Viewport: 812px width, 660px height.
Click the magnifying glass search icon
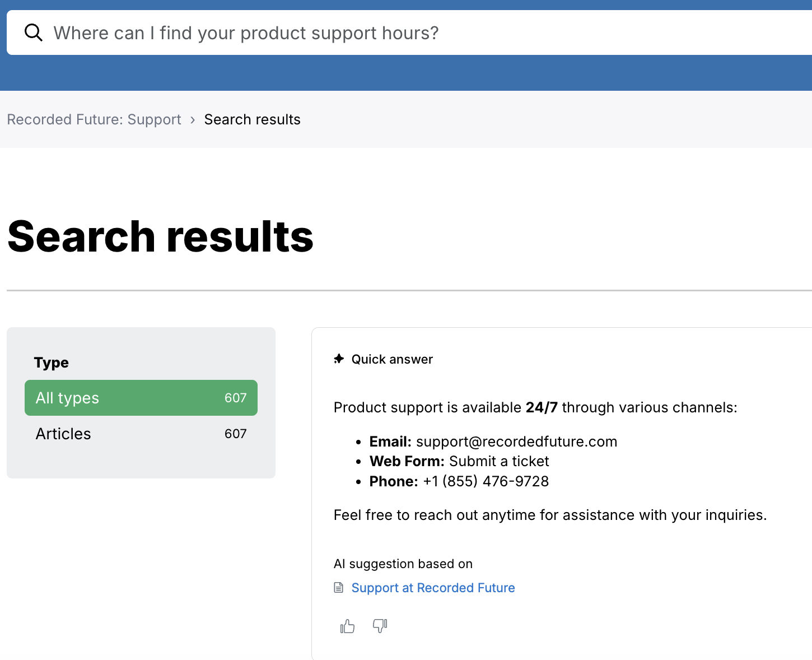(34, 32)
